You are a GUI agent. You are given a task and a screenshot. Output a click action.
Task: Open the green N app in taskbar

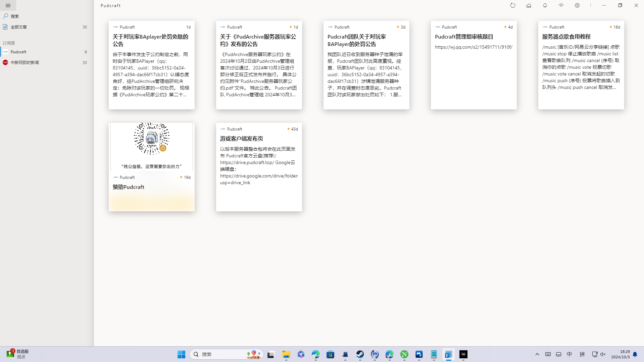(404, 354)
